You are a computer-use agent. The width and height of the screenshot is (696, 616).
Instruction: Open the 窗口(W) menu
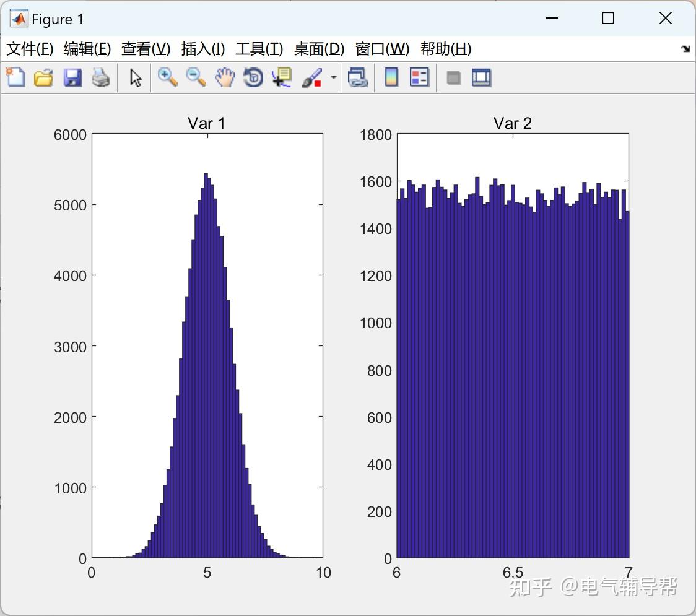(x=382, y=49)
